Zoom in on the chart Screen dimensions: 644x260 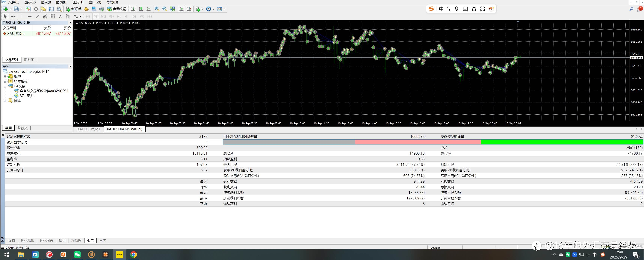[x=157, y=9]
